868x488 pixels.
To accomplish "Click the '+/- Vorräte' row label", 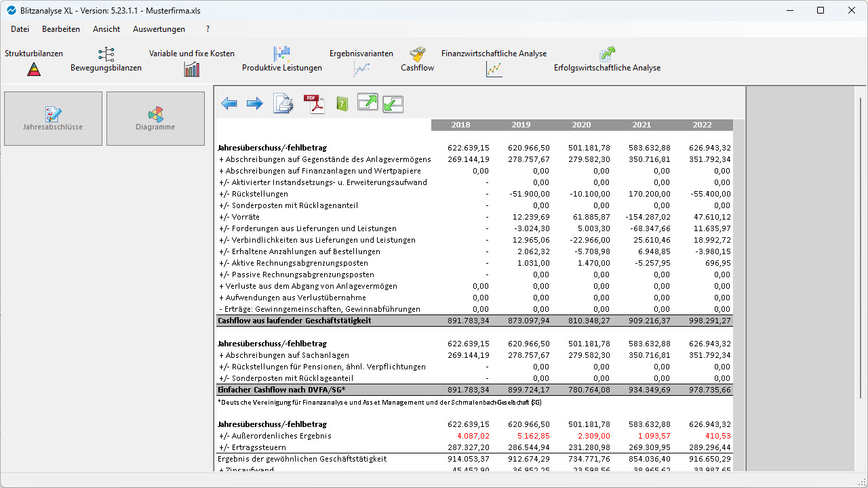I will click(x=239, y=217).
